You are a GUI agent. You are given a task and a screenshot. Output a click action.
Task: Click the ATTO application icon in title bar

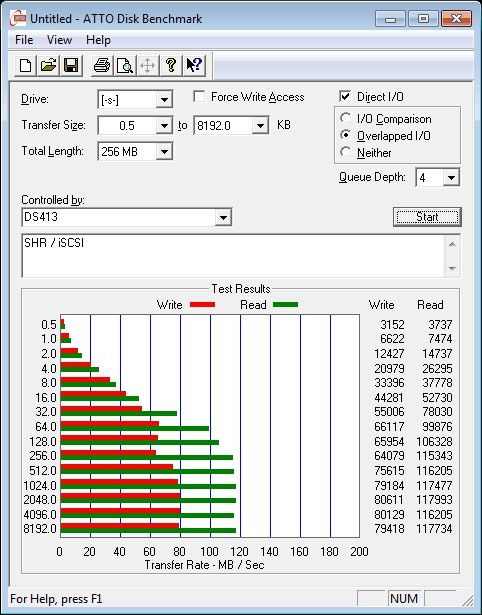[18, 18]
